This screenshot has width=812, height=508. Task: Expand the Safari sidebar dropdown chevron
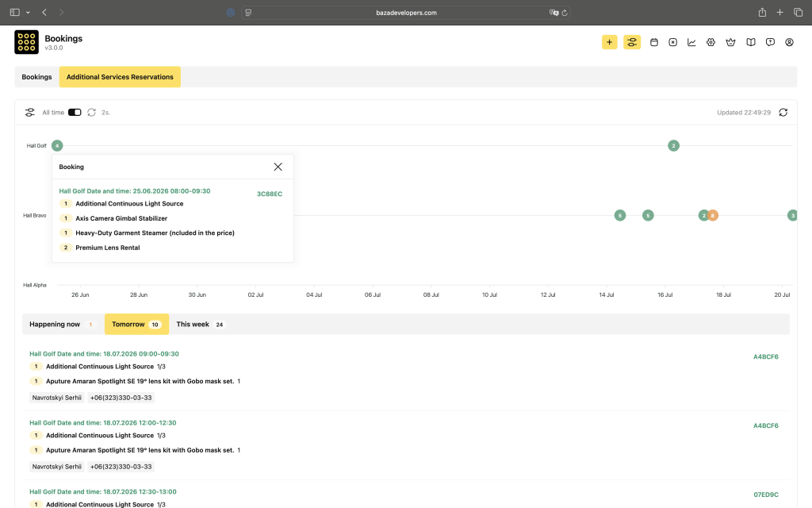(28, 13)
